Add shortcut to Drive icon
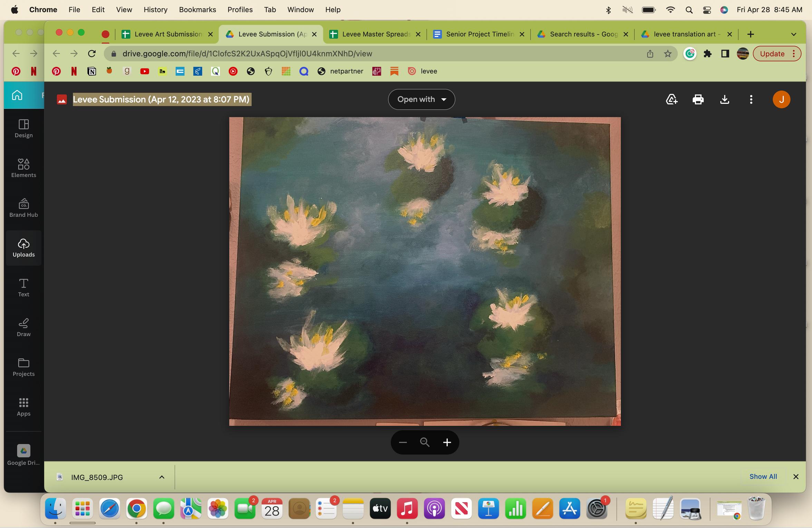This screenshot has width=812, height=528. [x=671, y=100]
